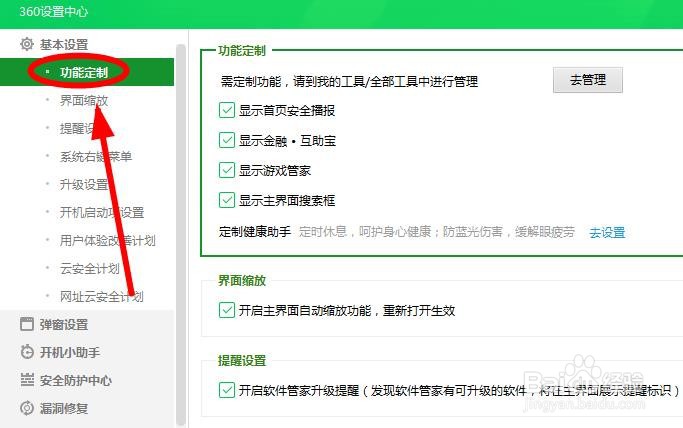Collapse the 基本设置 section

[64, 44]
